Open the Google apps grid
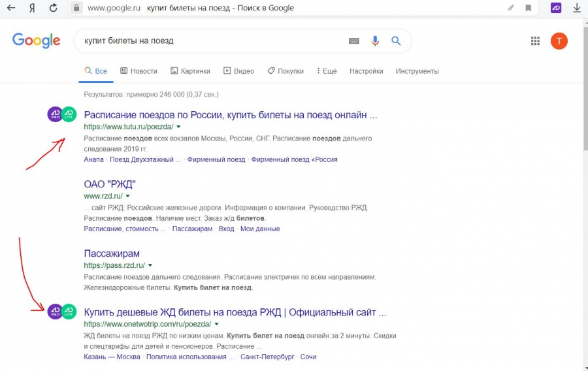 click(x=535, y=41)
